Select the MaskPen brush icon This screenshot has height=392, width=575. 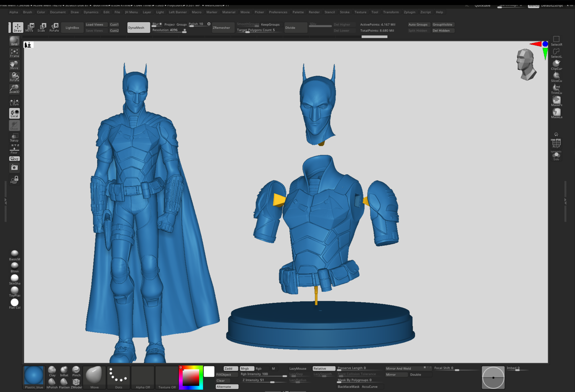pos(556,101)
